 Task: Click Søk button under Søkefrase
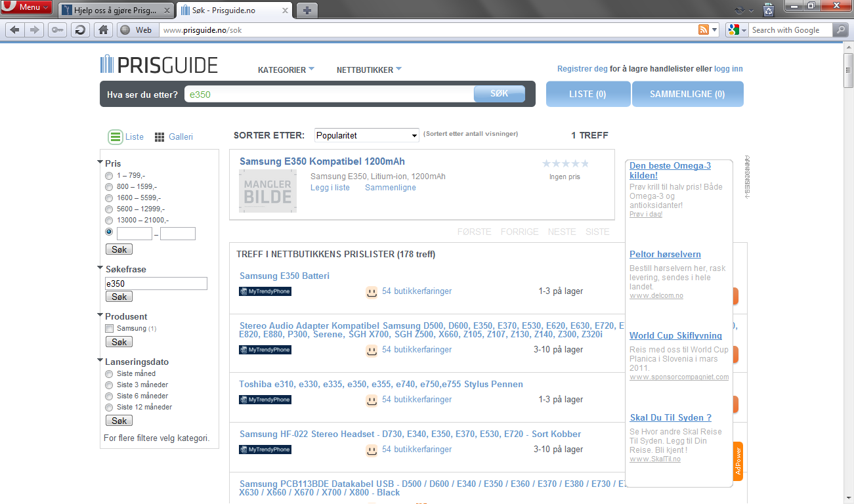pos(119,297)
